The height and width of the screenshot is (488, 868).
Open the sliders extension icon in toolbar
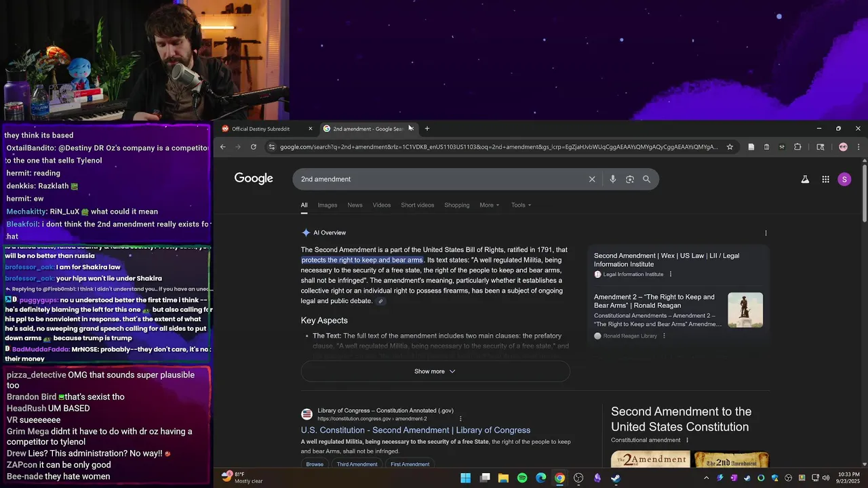click(x=782, y=147)
